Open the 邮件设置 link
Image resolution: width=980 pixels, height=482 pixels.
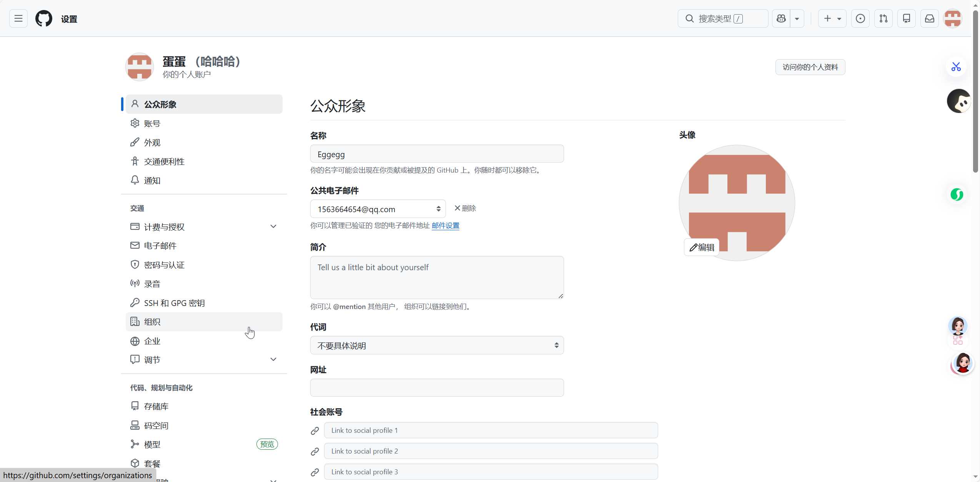(x=445, y=226)
